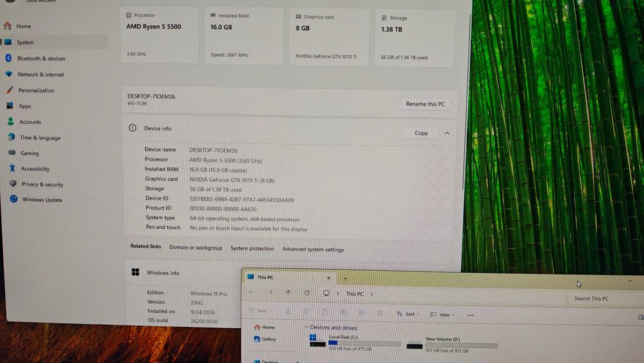Collapse Devices and drives group

(307, 328)
